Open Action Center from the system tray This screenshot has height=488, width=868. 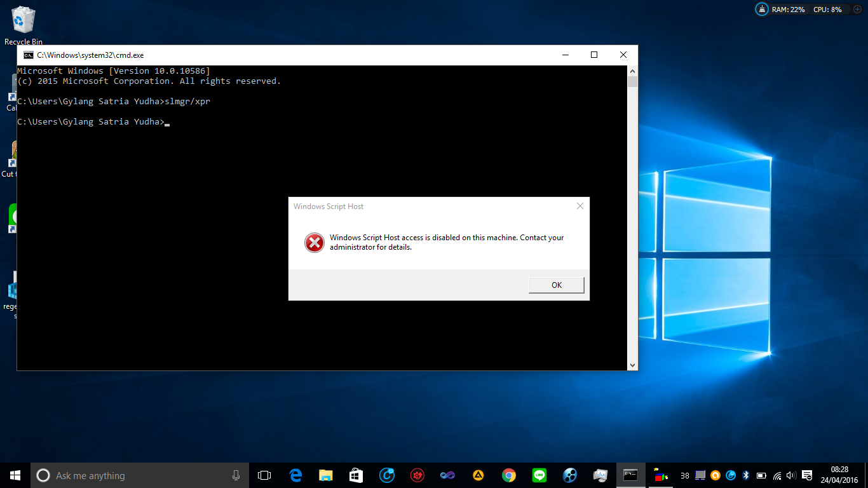808,475
